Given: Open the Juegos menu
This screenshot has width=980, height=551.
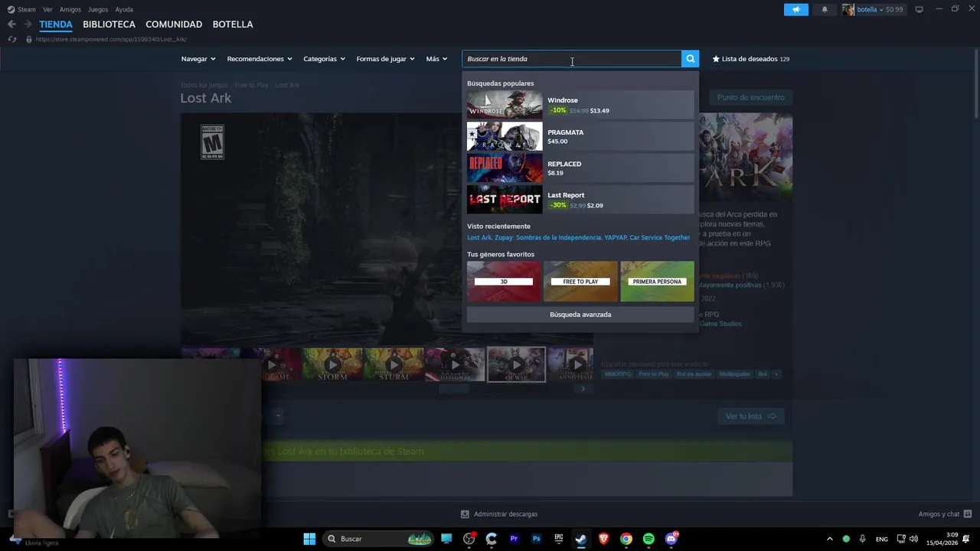Looking at the screenshot, I should (98, 9).
